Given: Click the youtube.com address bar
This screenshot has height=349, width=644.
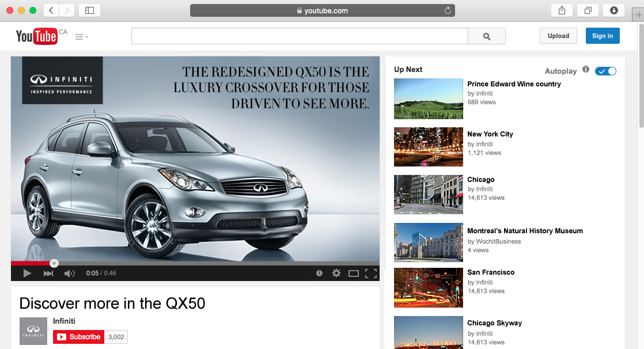Looking at the screenshot, I should tap(323, 11).
